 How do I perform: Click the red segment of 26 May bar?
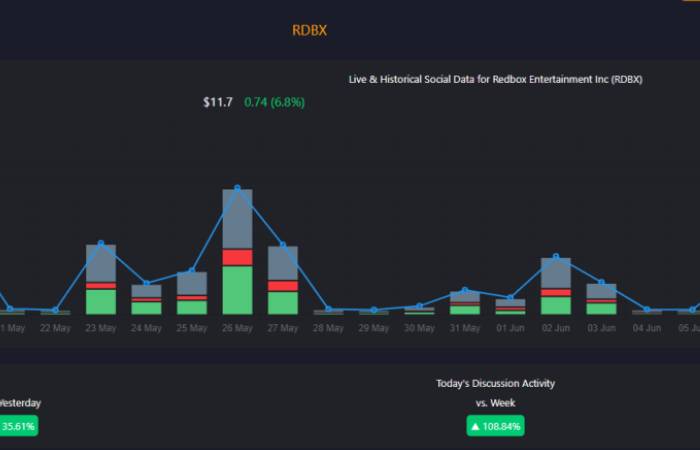238,258
